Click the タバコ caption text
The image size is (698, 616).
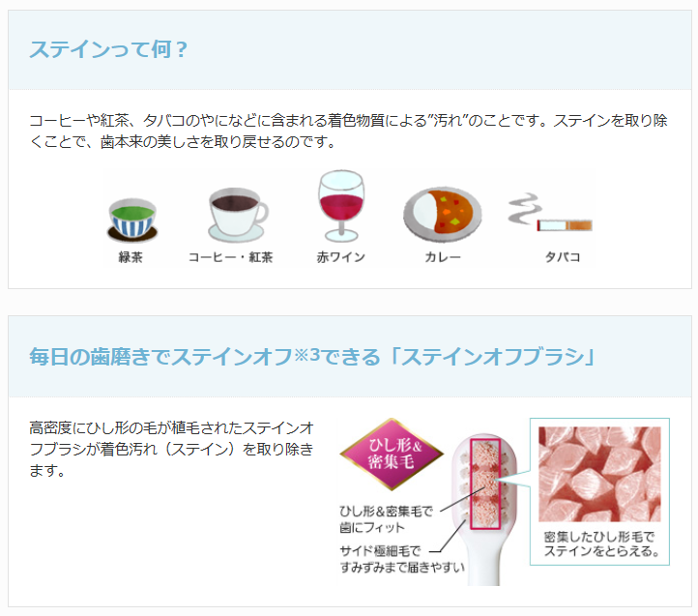click(x=563, y=257)
